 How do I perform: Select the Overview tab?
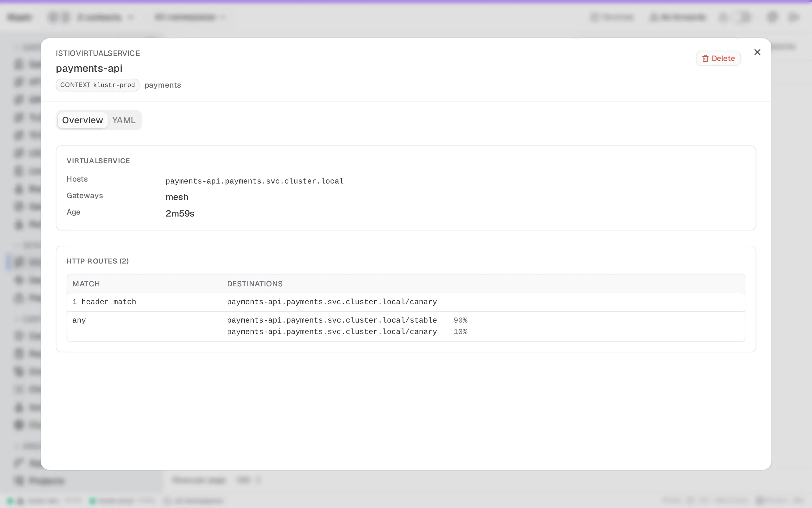pos(82,120)
